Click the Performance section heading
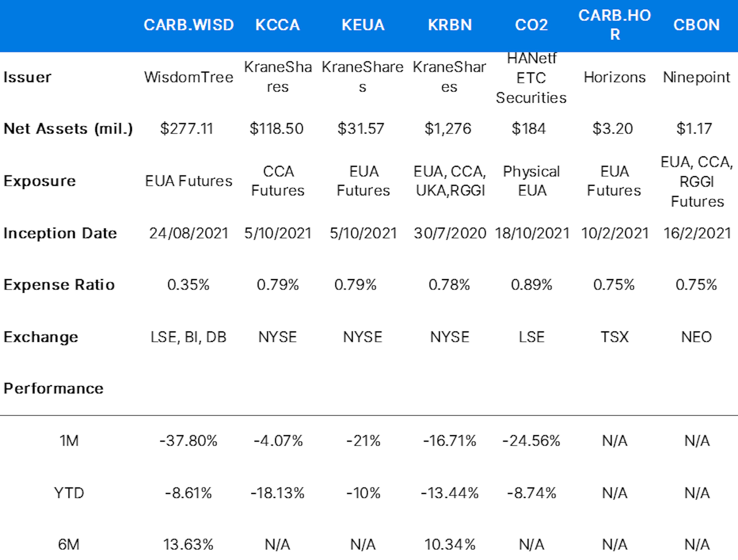This screenshot has width=738, height=560. click(53, 389)
